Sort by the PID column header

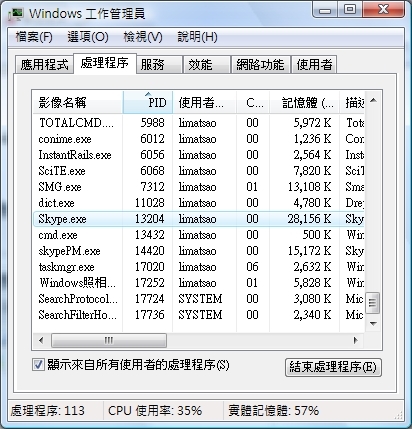point(148,102)
